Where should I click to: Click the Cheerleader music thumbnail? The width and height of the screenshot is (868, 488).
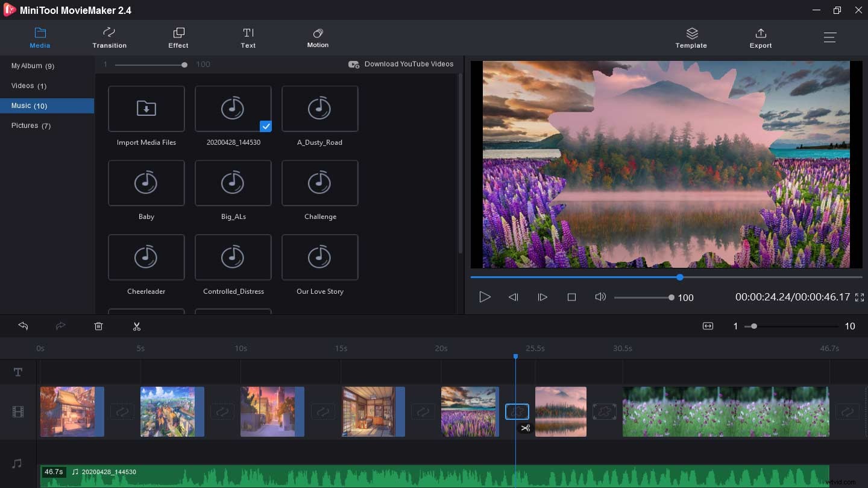click(146, 258)
